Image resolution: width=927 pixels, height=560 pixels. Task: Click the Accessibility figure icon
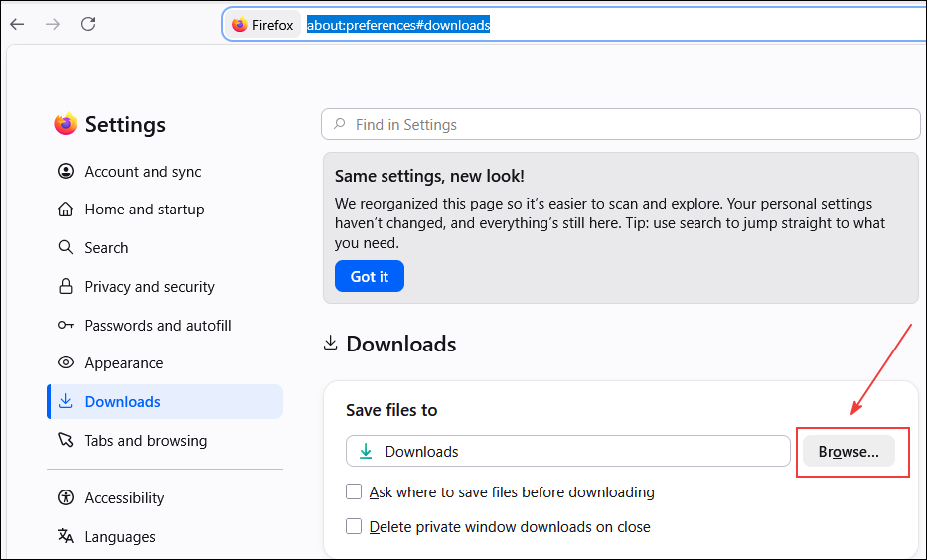coord(65,497)
